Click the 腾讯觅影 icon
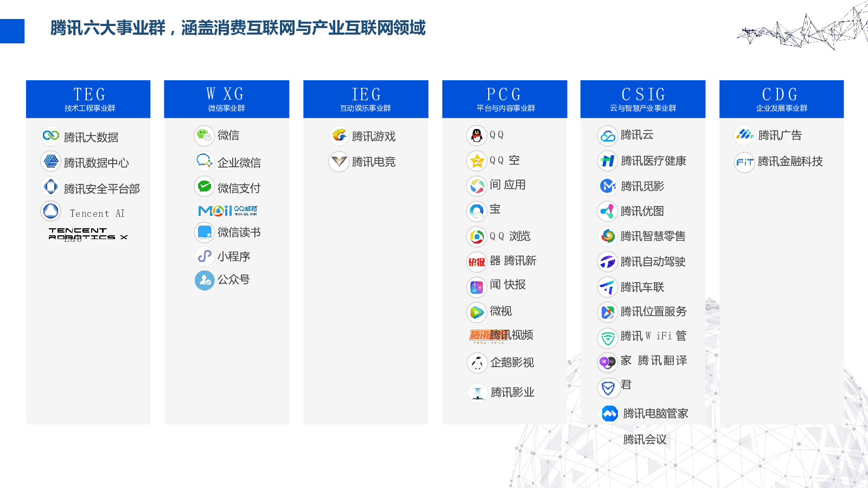The image size is (868, 488). click(x=608, y=186)
